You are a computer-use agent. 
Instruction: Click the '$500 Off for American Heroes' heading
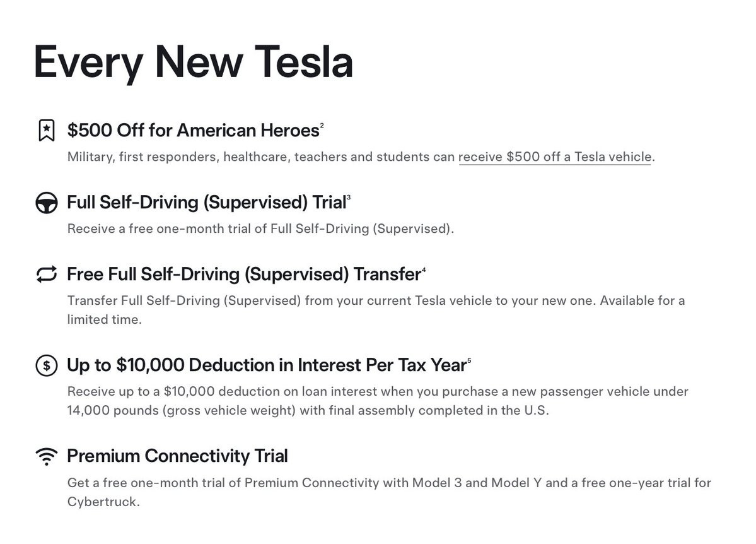pyautogui.click(x=193, y=131)
